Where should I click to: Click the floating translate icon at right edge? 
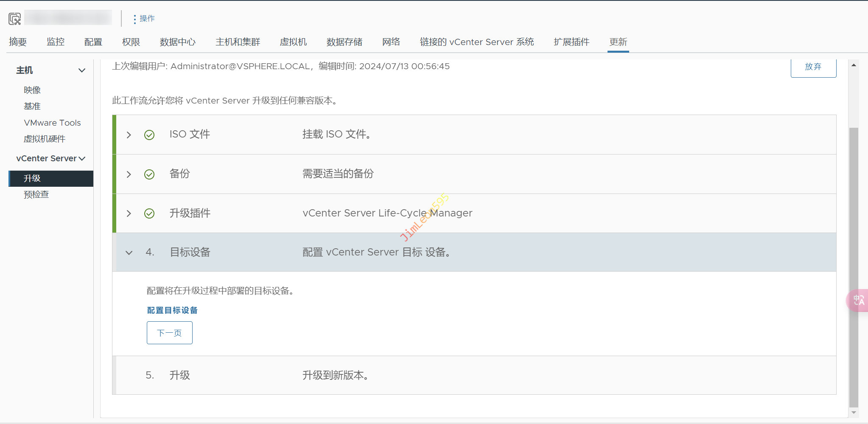(x=858, y=300)
